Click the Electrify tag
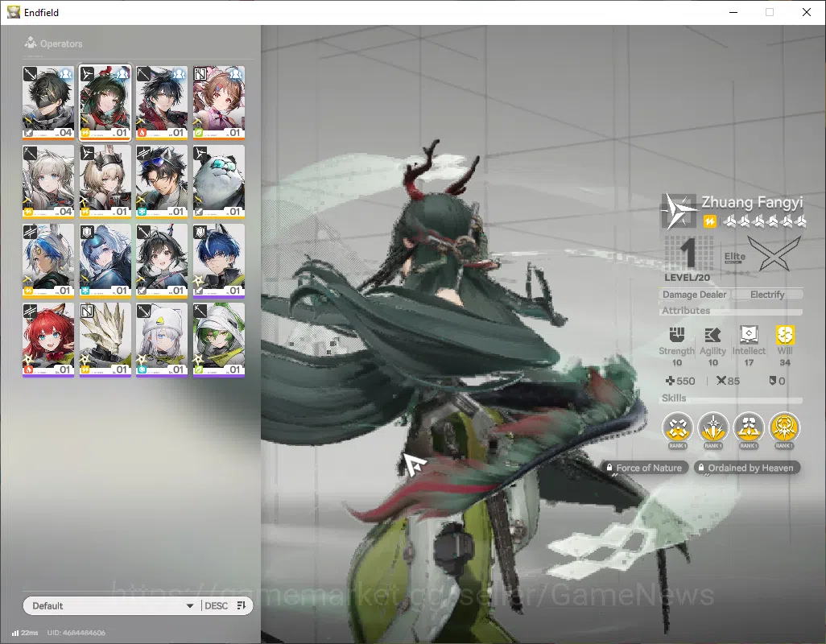The width and height of the screenshot is (826, 644). click(767, 295)
